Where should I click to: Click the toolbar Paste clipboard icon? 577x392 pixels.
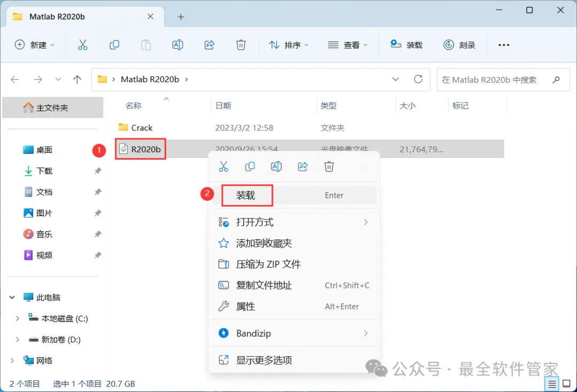(146, 45)
